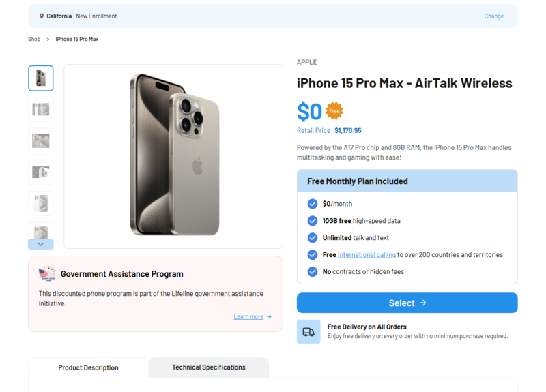This screenshot has width=546, height=392.
Task: Click Change to update enrollment location
Action: [x=493, y=16]
